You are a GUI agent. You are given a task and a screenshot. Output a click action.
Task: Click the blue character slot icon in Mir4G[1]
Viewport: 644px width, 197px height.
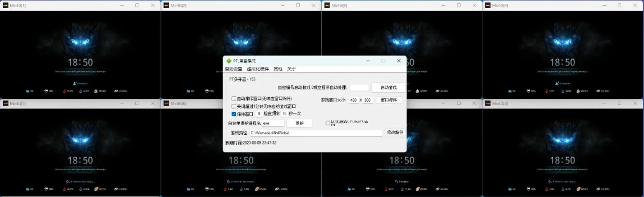tap(28, 91)
